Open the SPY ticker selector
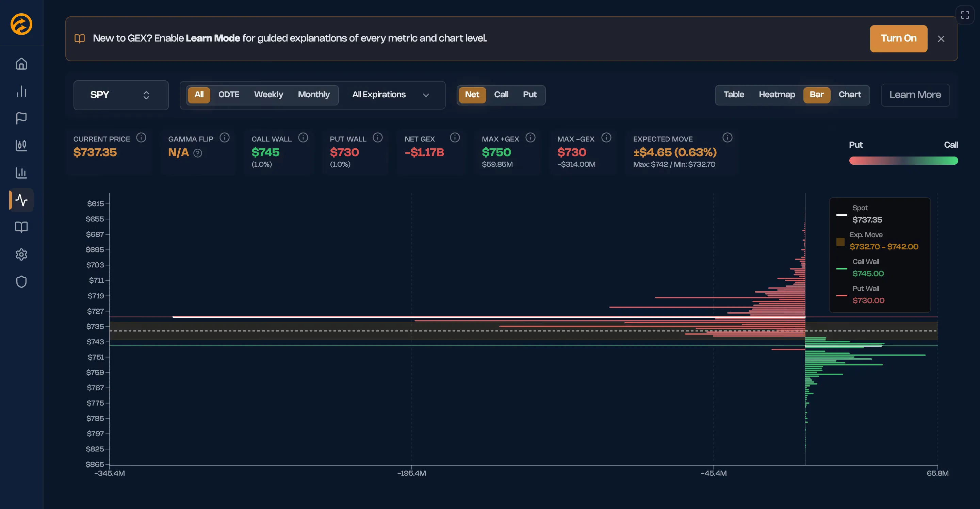 pyautogui.click(x=120, y=95)
